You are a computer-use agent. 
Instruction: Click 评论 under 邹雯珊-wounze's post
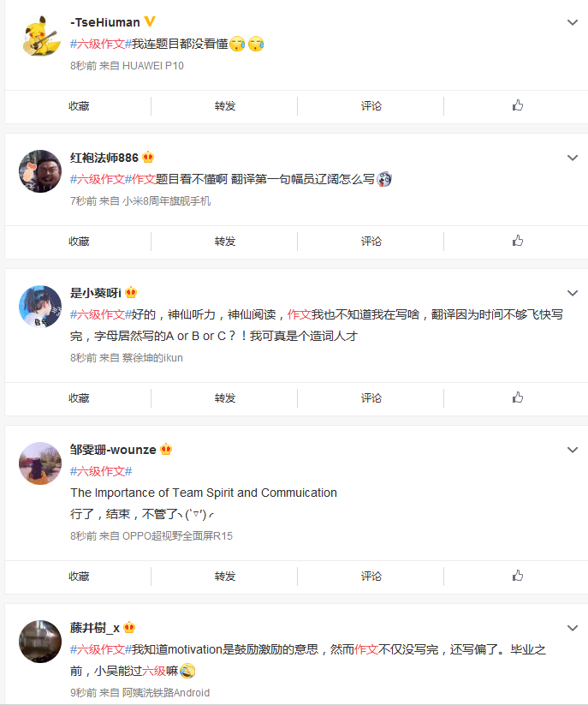click(371, 577)
